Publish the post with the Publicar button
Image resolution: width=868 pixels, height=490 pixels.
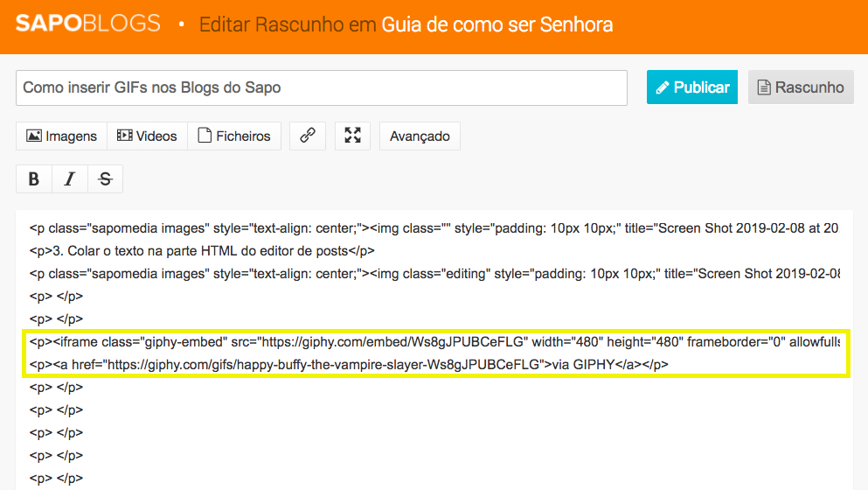coord(691,87)
